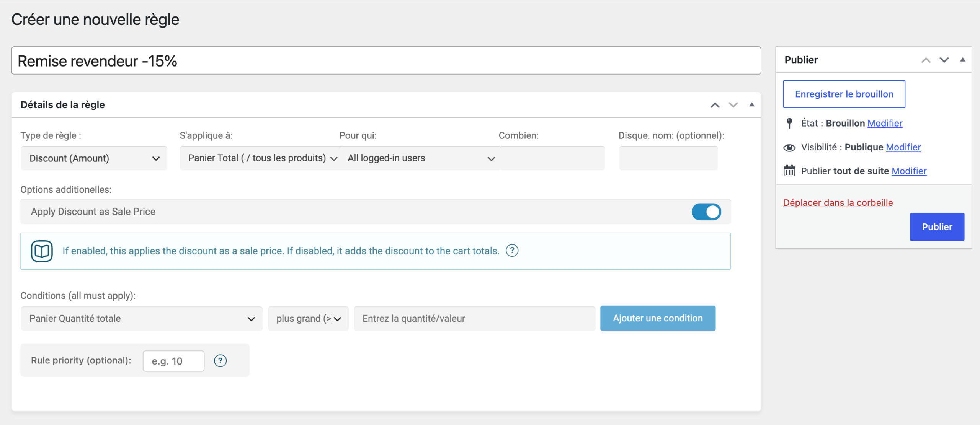The image size is (980, 425).
Task: Click Modifier link next to publish date
Action: 909,171
